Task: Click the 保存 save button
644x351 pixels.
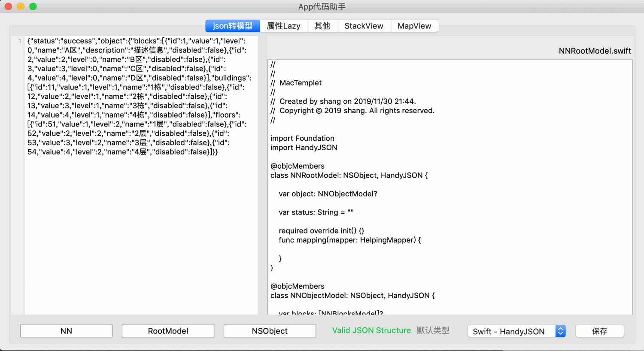Action: tap(600, 331)
